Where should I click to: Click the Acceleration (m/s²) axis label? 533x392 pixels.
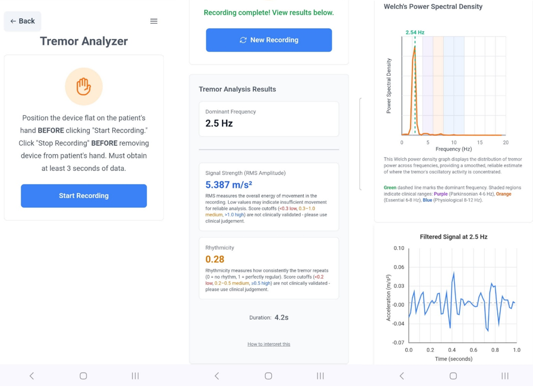(x=389, y=298)
